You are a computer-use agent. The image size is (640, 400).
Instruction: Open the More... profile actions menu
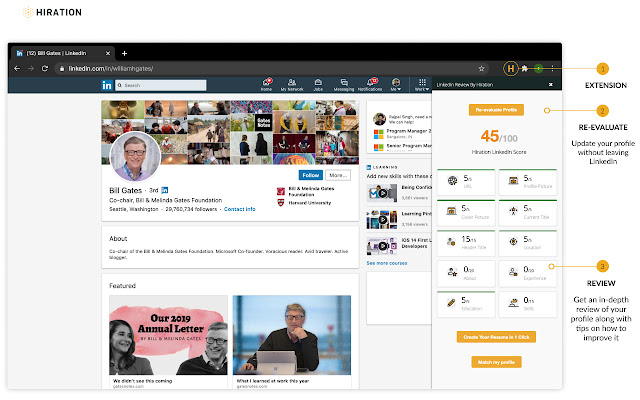(x=338, y=175)
